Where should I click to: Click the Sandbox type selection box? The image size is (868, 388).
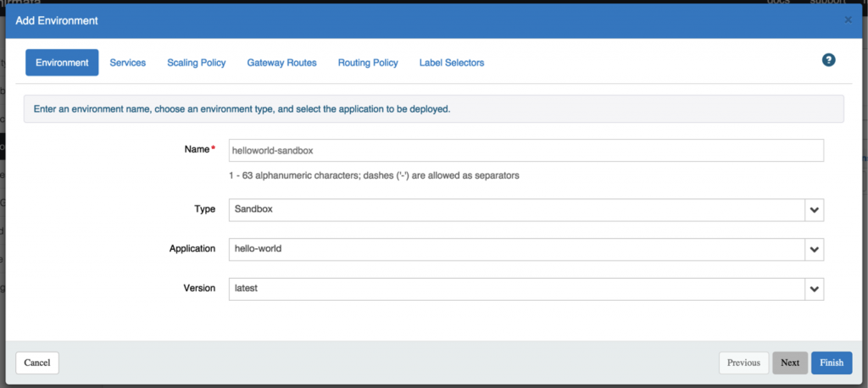(516, 210)
